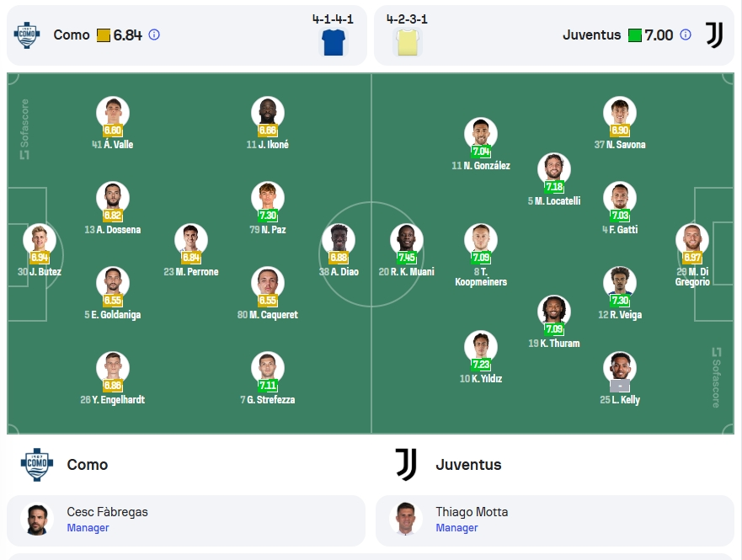This screenshot has height=560, width=742.
Task: Click M. Locatelli's 7.18 rating badge
Action: [x=554, y=187]
